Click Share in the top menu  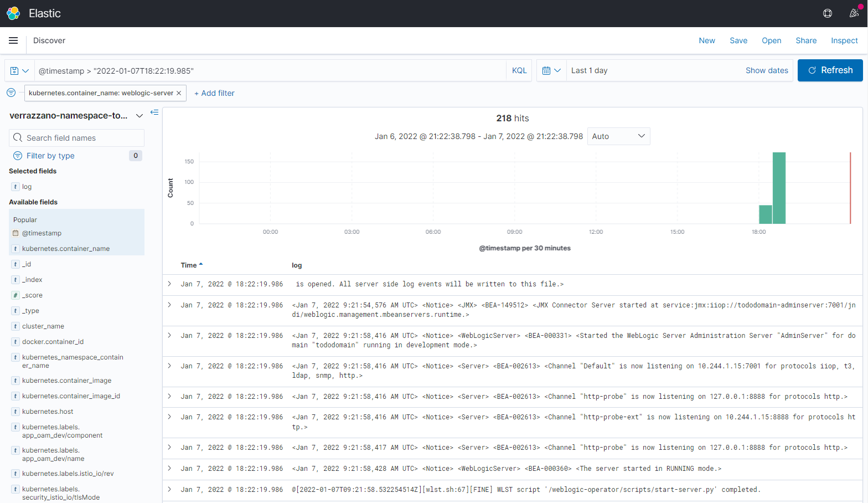click(x=806, y=40)
